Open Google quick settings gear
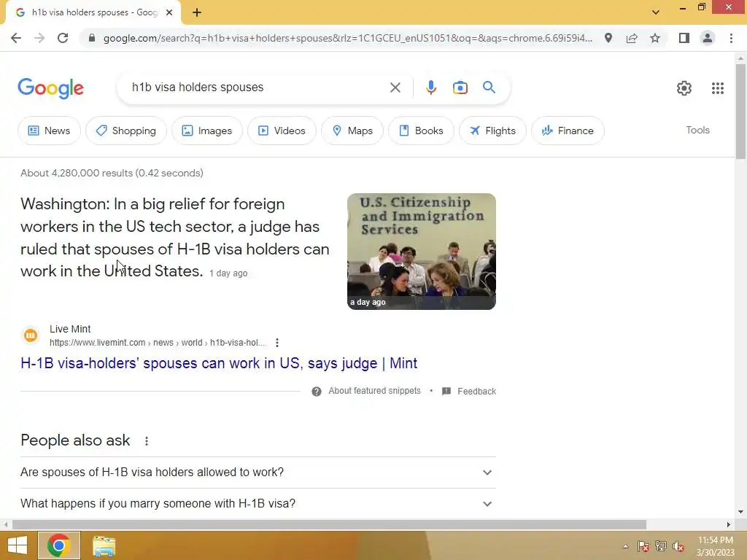The width and height of the screenshot is (747, 560). pyautogui.click(x=684, y=88)
